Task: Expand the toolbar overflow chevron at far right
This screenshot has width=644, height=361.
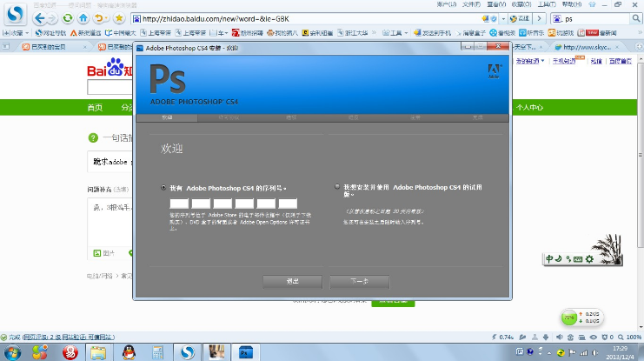Action: 640,32
